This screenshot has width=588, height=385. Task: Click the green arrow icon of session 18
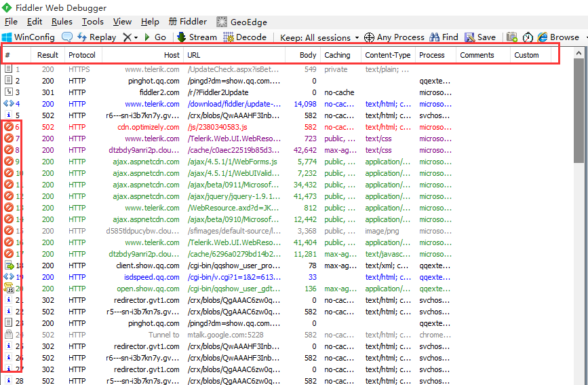click(9, 265)
